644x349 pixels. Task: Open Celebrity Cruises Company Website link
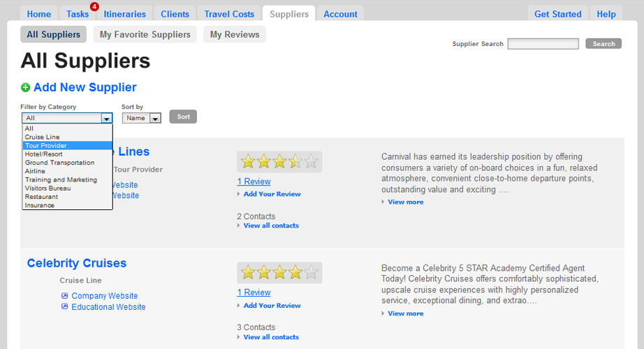[105, 296]
